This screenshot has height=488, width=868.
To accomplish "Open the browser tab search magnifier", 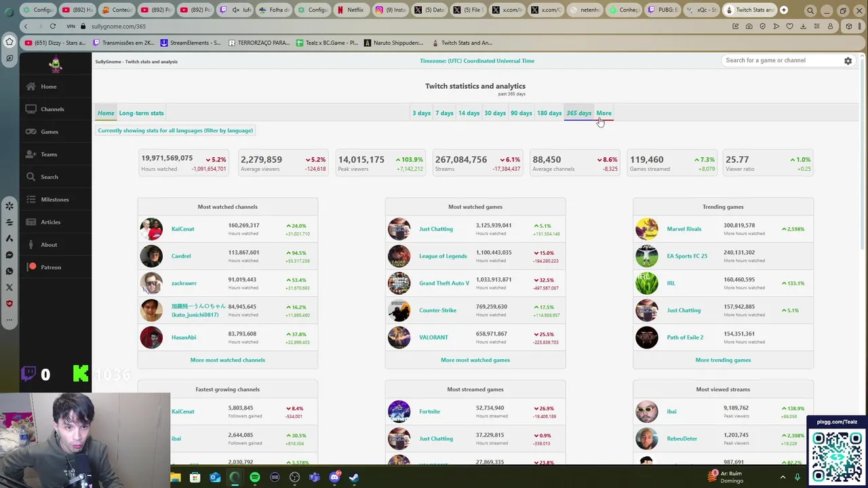I will tap(810, 10).
